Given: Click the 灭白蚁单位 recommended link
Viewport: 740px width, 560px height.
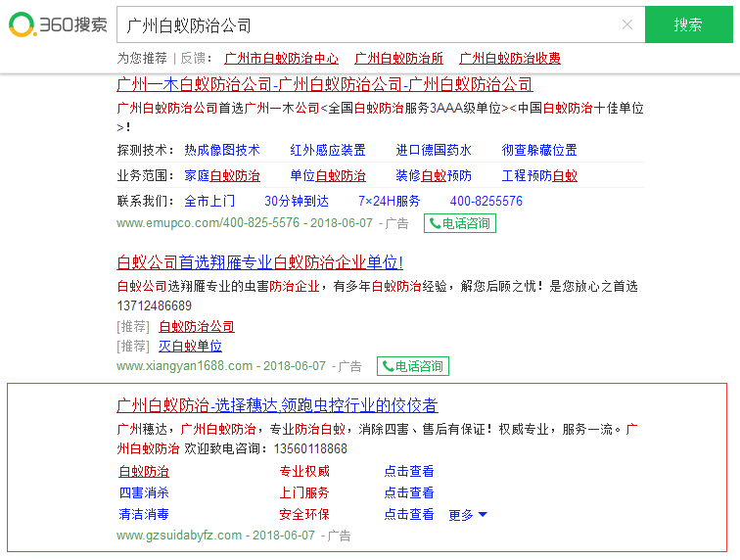Looking at the screenshot, I should click(x=190, y=347).
